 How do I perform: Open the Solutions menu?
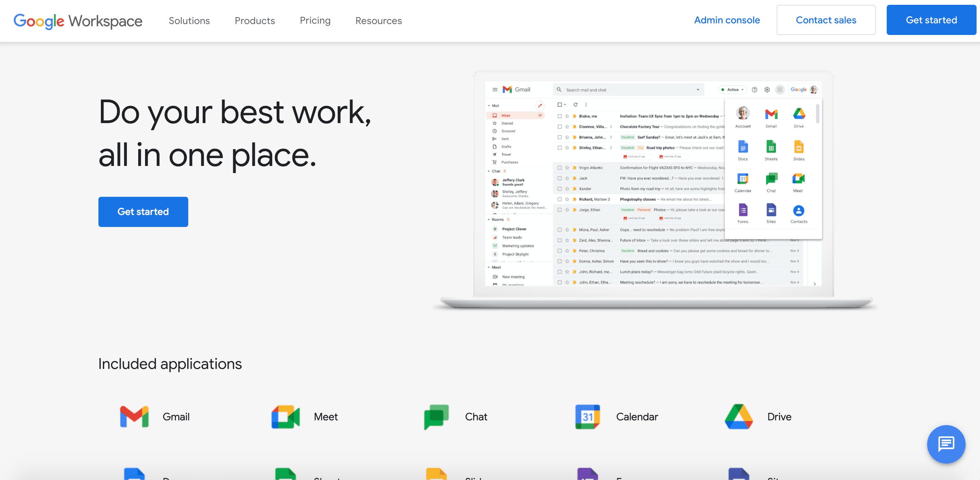189,21
